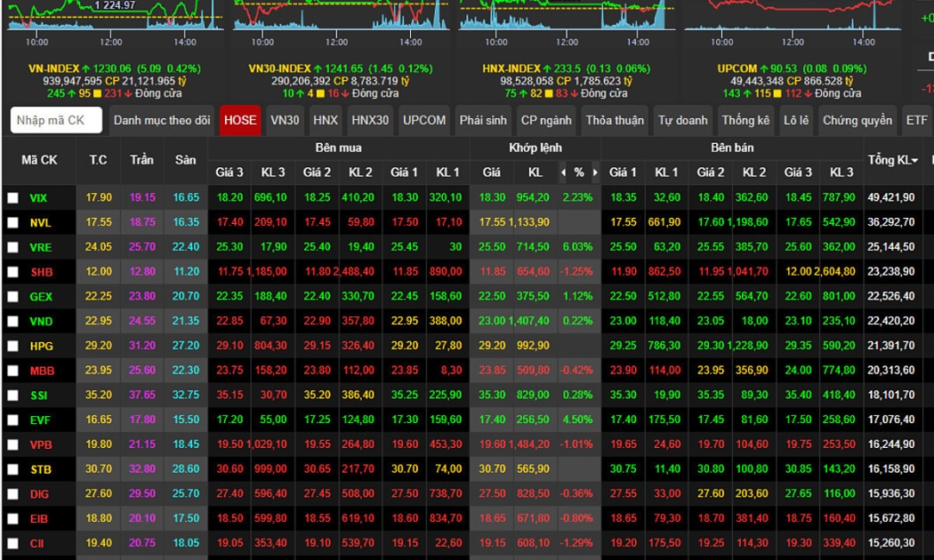Check the box next to HPG
Screen dimensions: 934x560
12,346
